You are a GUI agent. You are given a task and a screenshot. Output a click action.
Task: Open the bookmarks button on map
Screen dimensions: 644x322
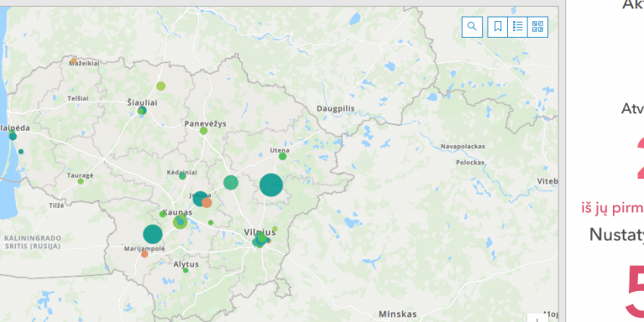498,27
